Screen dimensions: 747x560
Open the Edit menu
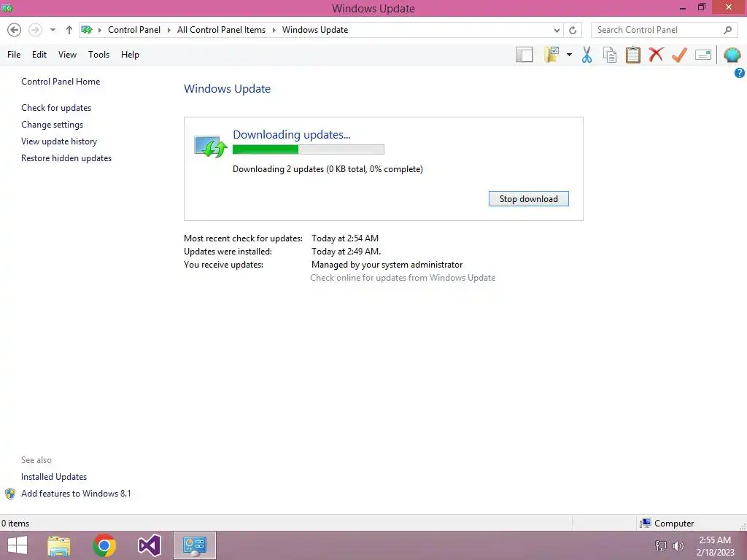(x=39, y=55)
